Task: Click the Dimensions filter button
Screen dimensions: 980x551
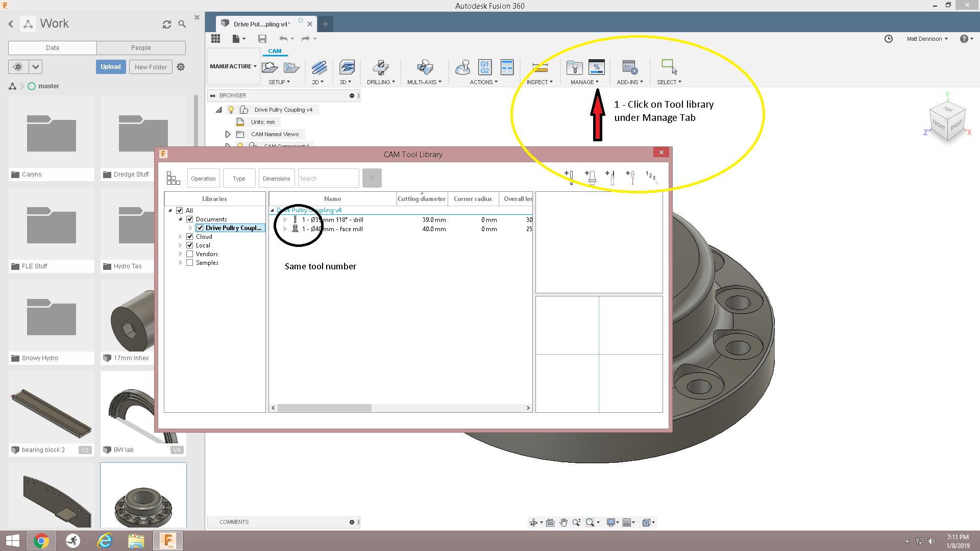Action: [276, 179]
